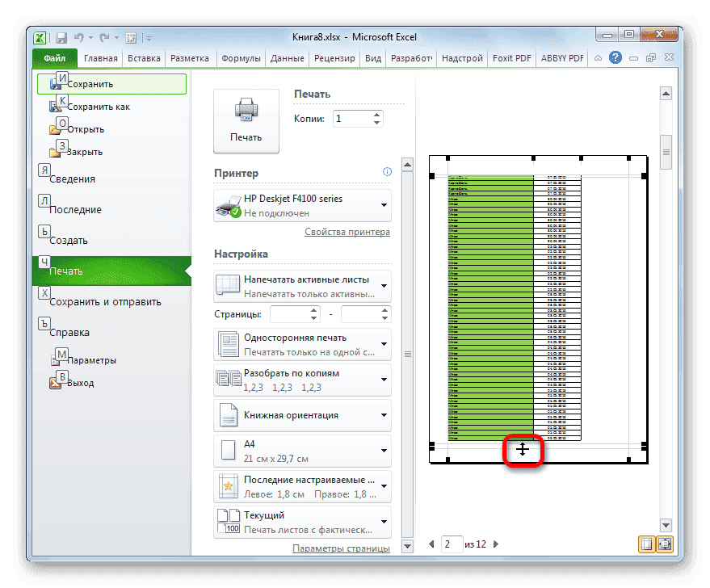Click the Undo arrow icon
The height and width of the screenshot is (588, 710).
pyautogui.click(x=78, y=37)
